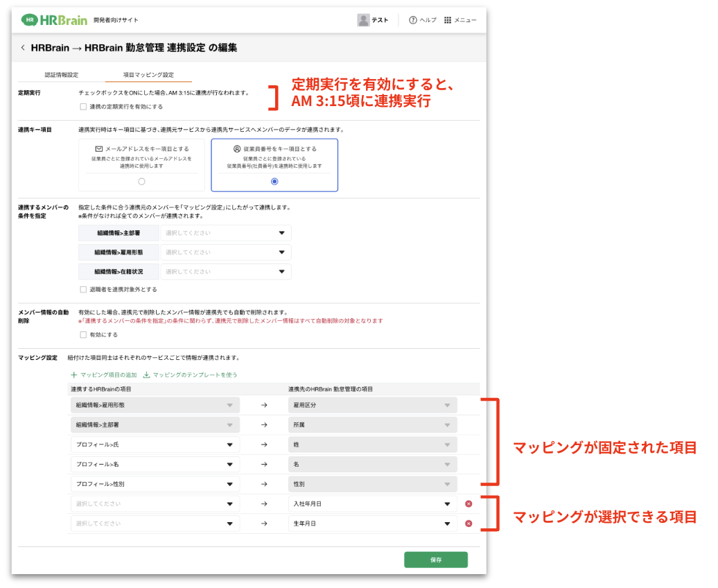Image resolution: width=718 pixels, height=588 pixels.
Task: Expand the 組織情報>主部署 condition dropdown
Action: 225,234
